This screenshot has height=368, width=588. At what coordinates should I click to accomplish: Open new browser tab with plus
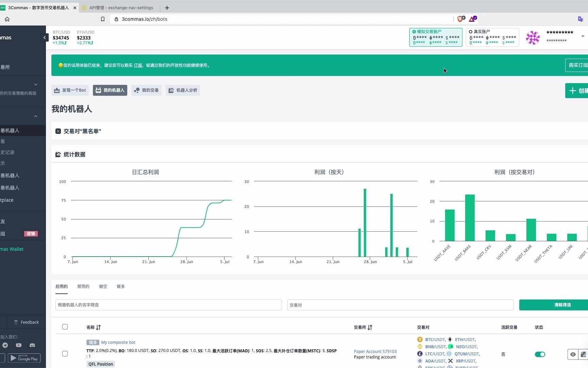point(167,7)
